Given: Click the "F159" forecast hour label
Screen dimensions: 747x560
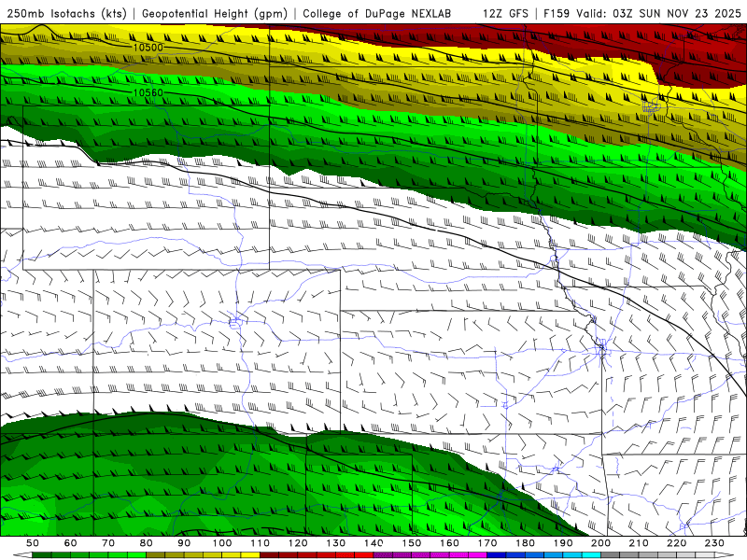Looking at the screenshot, I should click(557, 13).
